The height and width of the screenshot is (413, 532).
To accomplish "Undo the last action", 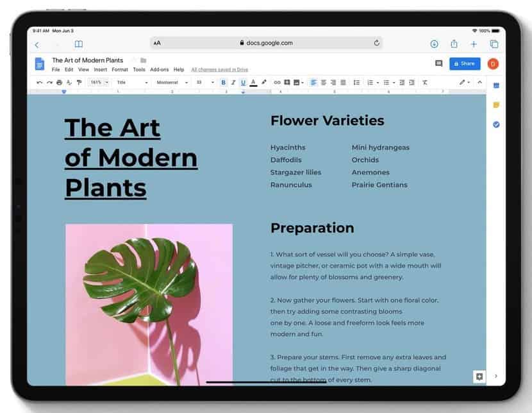I will click(38, 82).
